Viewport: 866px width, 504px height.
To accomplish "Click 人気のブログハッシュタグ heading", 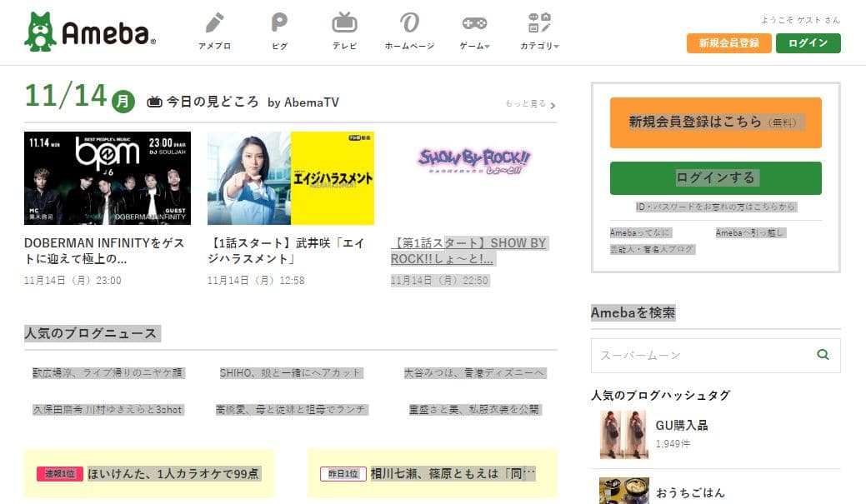I will (x=661, y=395).
